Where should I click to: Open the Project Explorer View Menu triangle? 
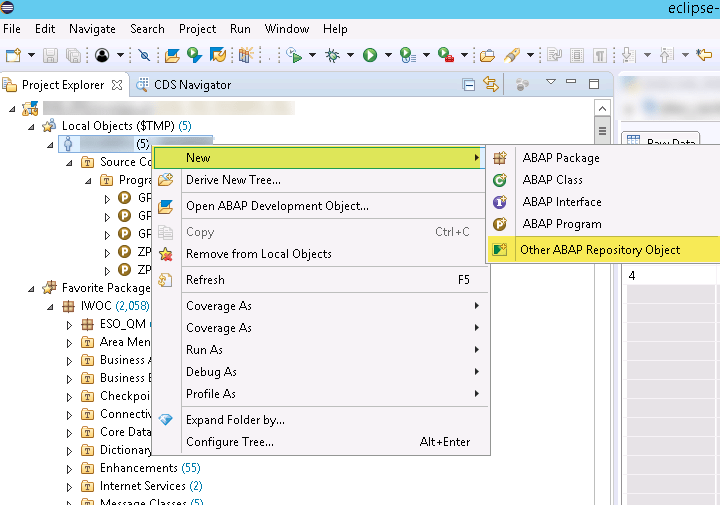(551, 82)
